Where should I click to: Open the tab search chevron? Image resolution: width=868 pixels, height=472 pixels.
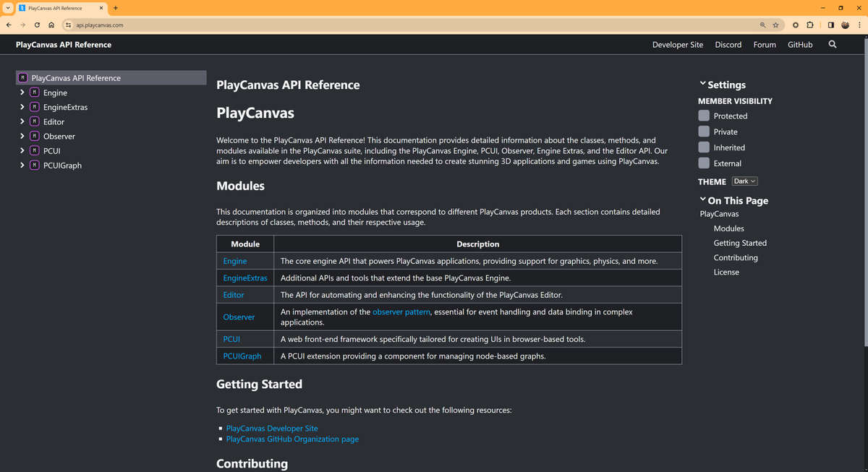[x=7, y=8]
